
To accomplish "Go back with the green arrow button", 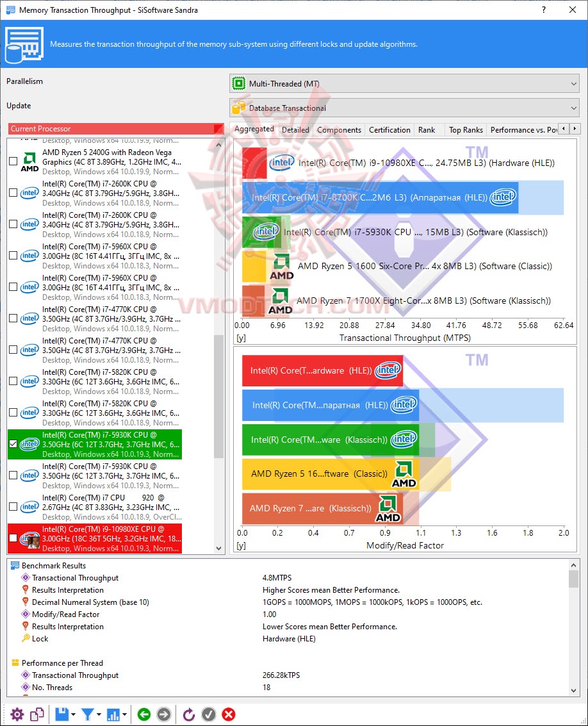I will (x=144, y=714).
